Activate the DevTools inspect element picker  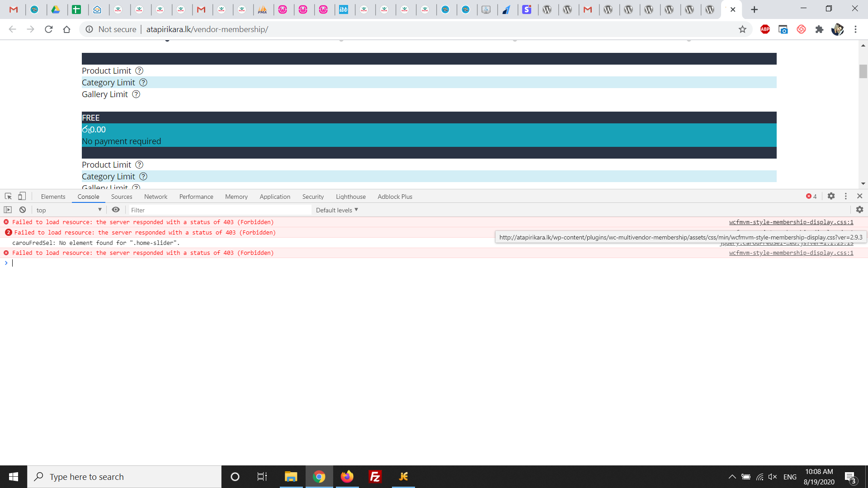[x=8, y=196]
